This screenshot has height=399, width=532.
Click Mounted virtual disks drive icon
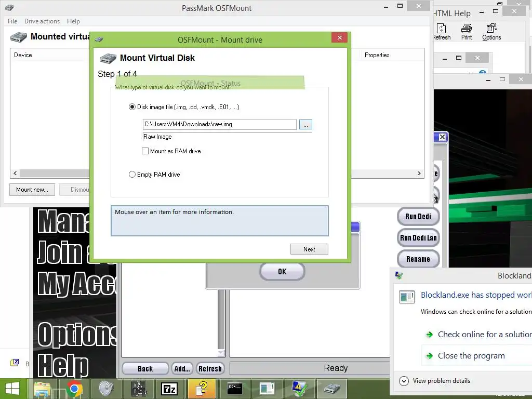coord(19,37)
